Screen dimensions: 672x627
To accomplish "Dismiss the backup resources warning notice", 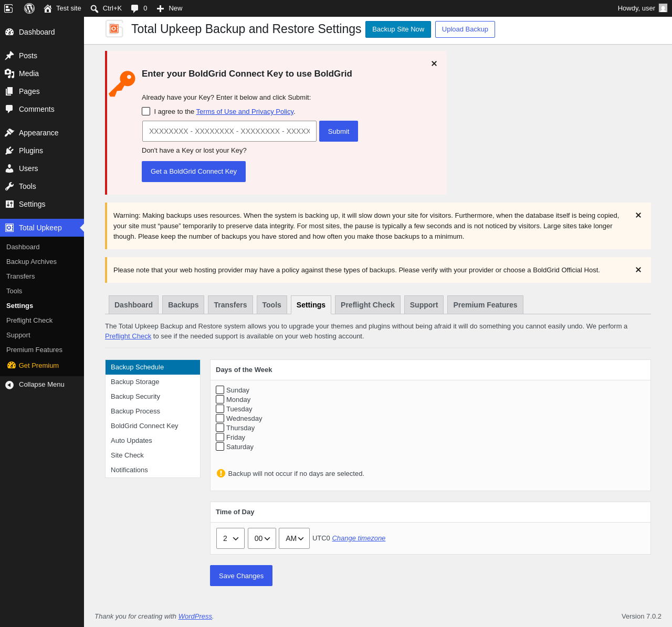I will coord(638,215).
